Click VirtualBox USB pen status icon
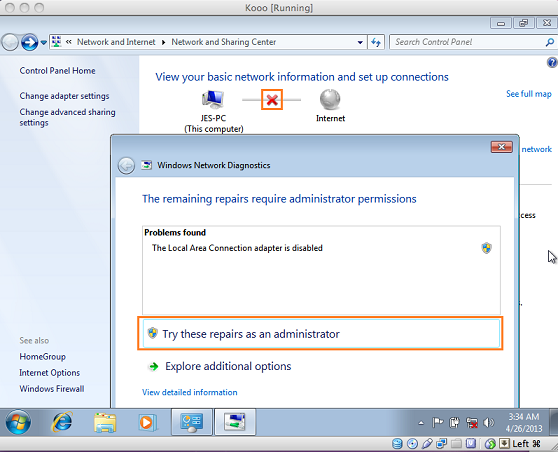558x452 pixels. [x=427, y=444]
